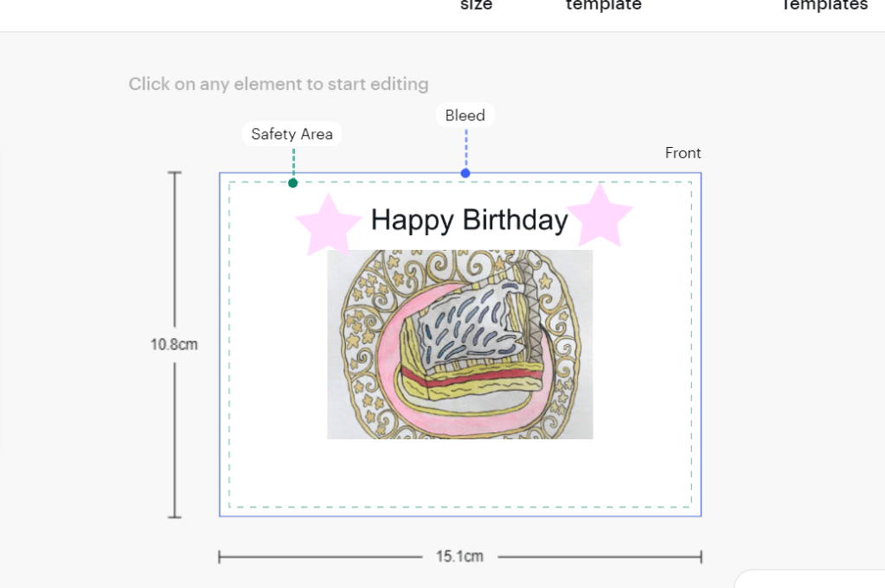Viewport: 885px width, 588px height.
Task: Click the 'Click on any element' hint text
Action: (x=279, y=84)
